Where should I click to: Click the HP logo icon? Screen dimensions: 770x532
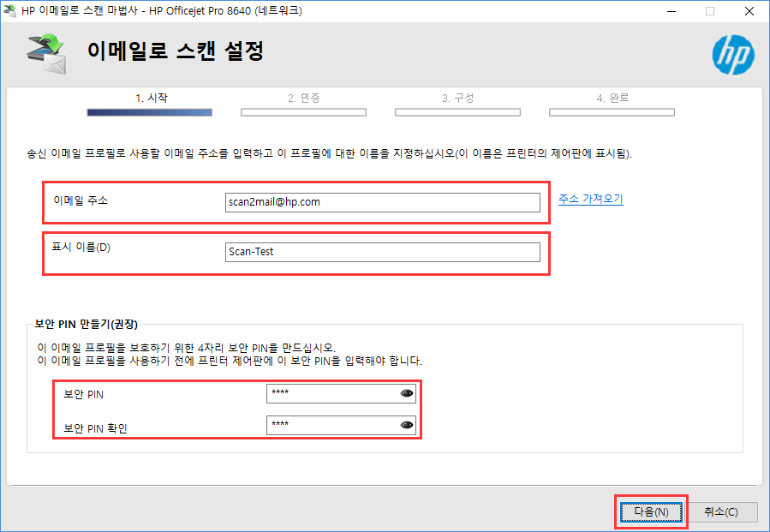(x=733, y=55)
